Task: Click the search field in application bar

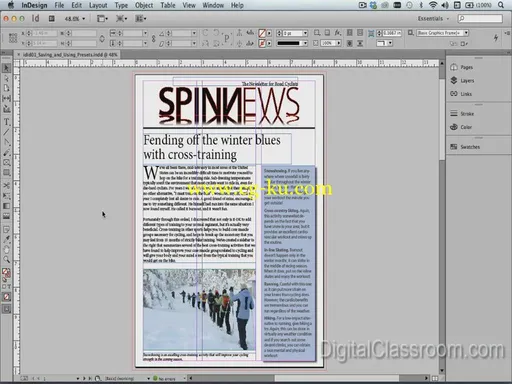Action: click(x=480, y=19)
